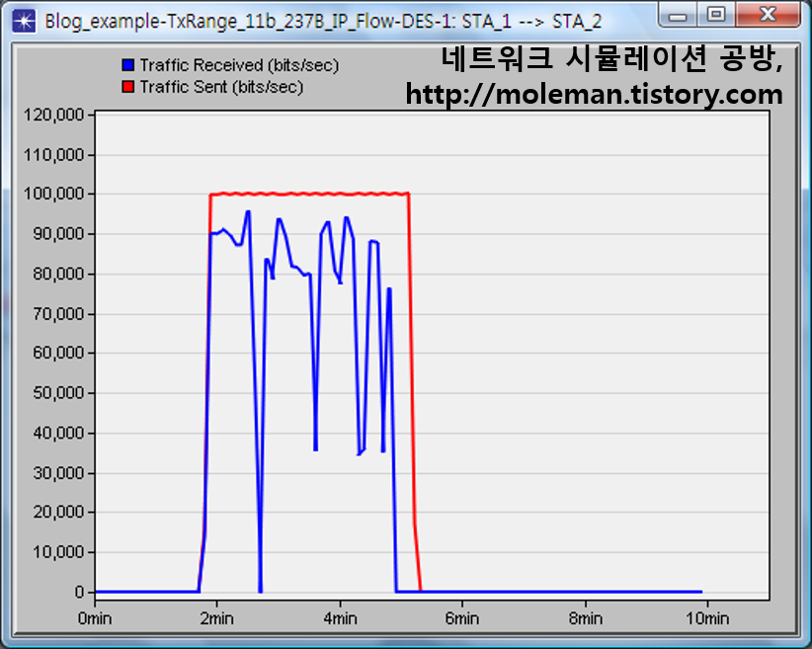Image resolution: width=812 pixels, height=649 pixels.
Task: Maximize the graph window
Action: tap(716, 15)
